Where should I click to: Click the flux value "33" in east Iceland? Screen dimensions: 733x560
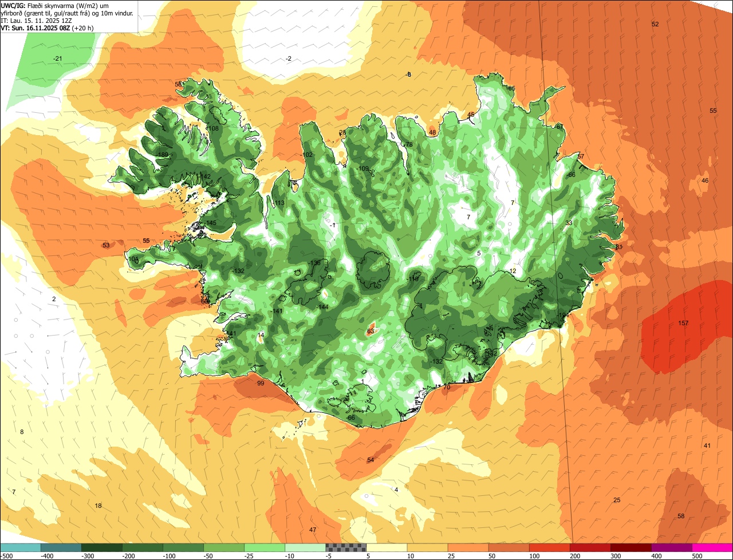point(569,223)
